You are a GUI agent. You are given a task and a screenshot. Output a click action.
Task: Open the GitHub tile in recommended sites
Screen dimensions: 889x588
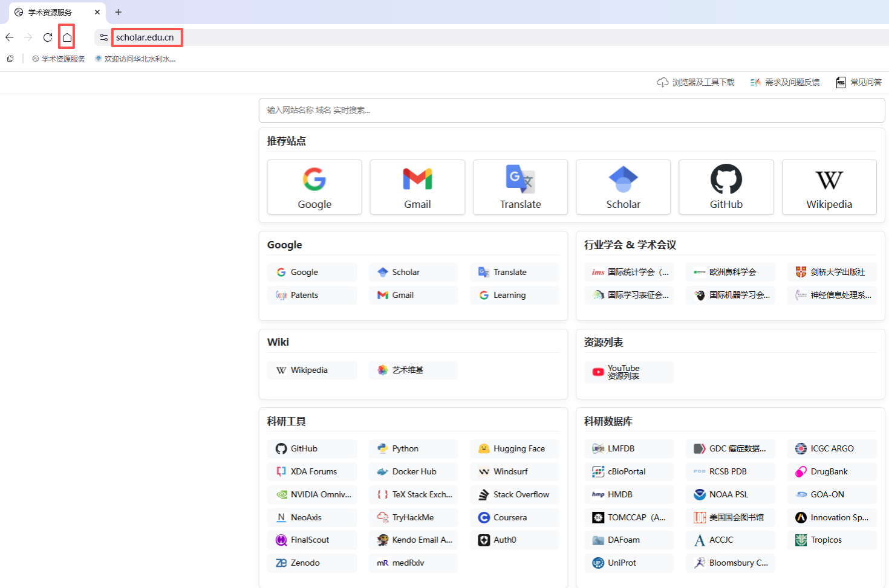[x=726, y=187]
